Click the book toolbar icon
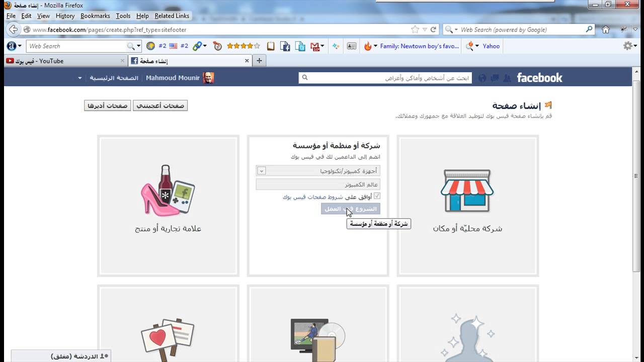The image size is (644, 362). 271,46
